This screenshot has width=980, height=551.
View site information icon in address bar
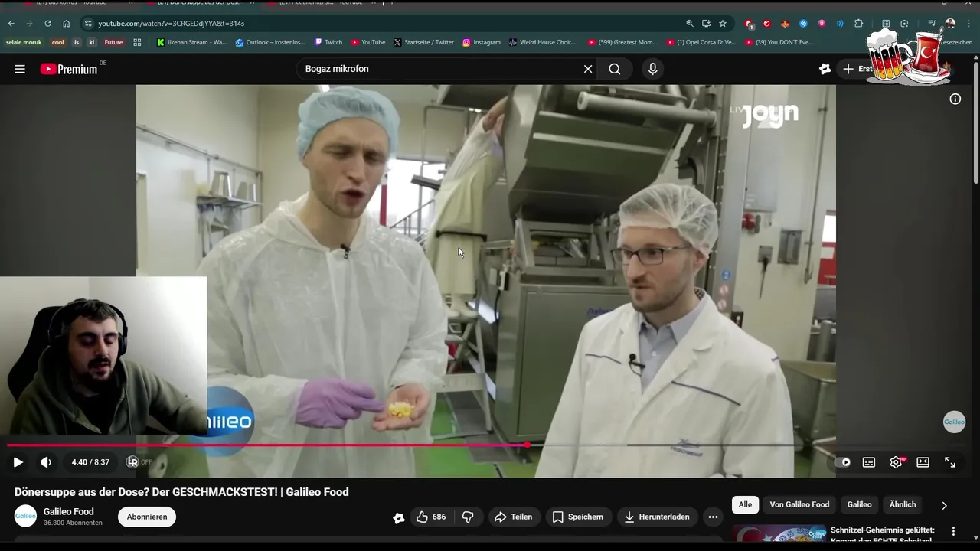(x=88, y=24)
